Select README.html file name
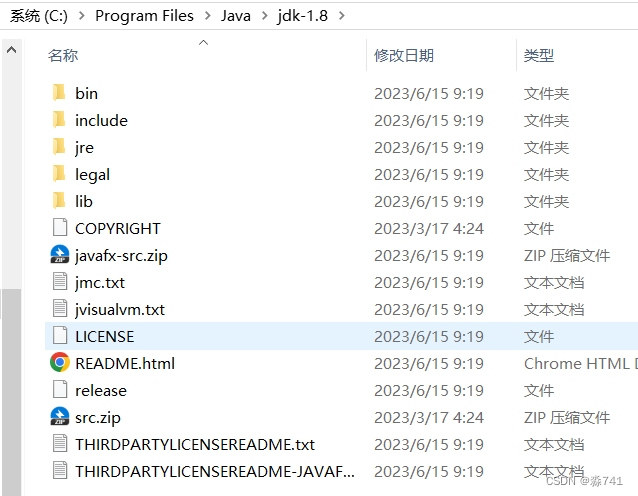Screen dimensions: 638x496 [x=125, y=363]
